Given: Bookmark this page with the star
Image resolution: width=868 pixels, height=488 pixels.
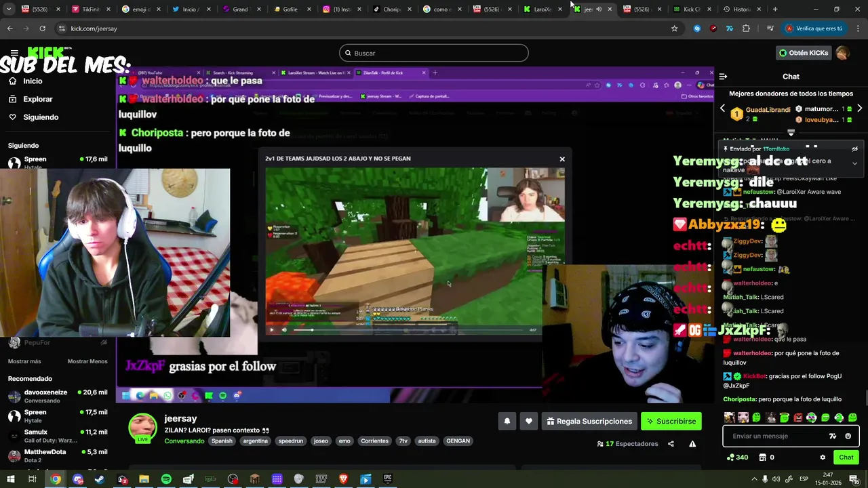Looking at the screenshot, I should [674, 28].
